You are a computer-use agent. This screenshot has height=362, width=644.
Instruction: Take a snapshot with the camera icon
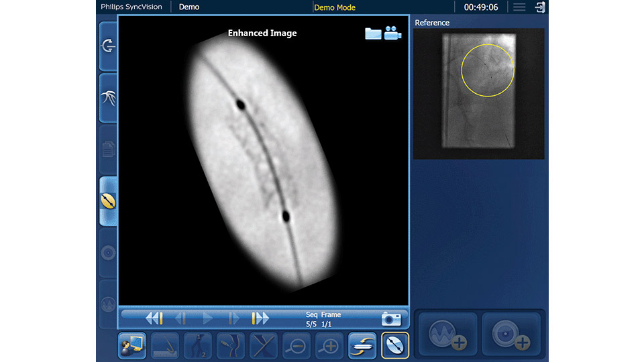[391, 318]
